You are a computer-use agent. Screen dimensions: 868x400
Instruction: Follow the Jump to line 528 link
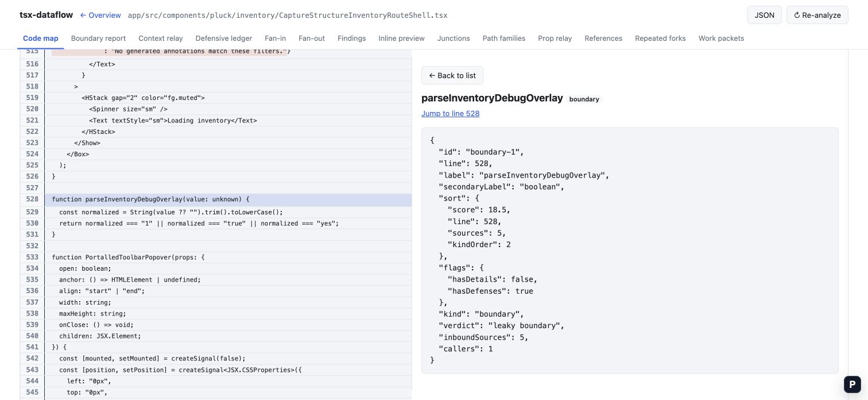click(x=450, y=113)
